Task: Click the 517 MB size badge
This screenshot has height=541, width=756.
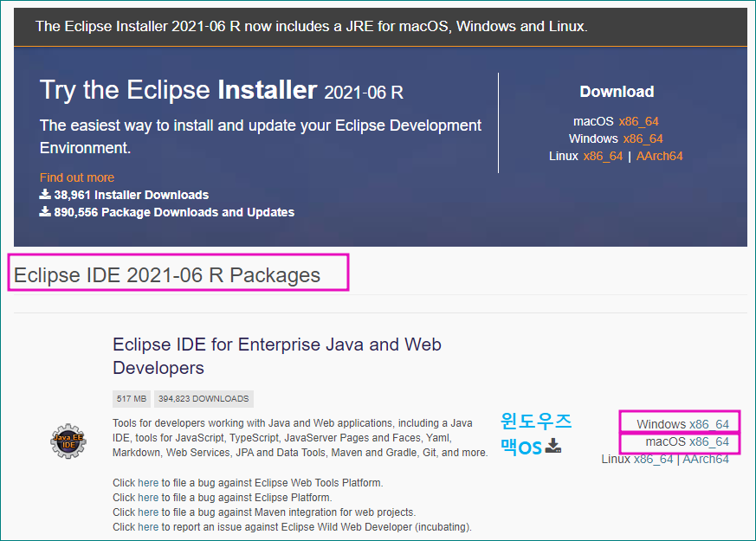Action: pyautogui.click(x=132, y=399)
